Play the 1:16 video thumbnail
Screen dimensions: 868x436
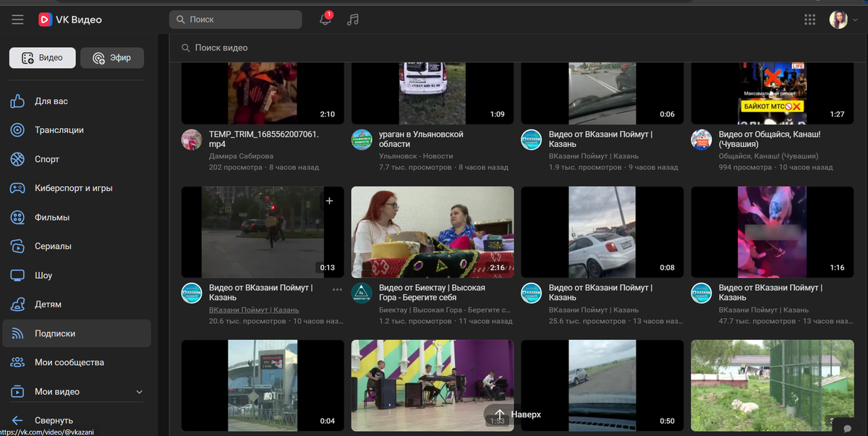[x=773, y=232]
